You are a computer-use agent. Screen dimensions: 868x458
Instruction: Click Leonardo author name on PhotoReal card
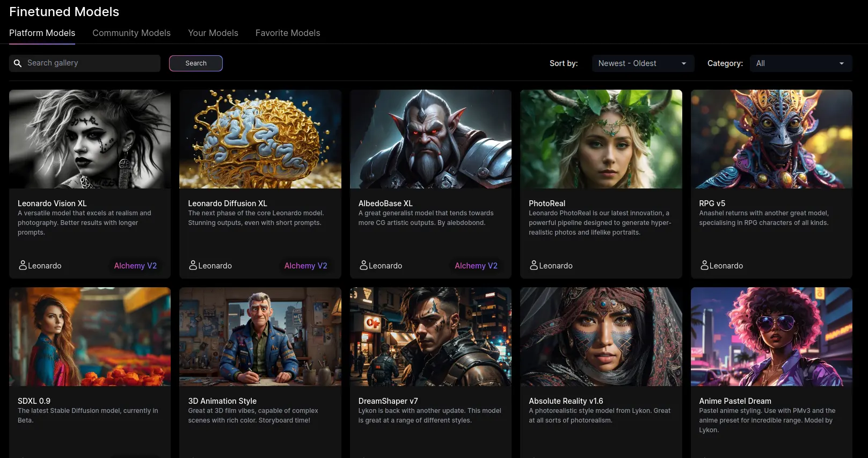click(x=556, y=266)
